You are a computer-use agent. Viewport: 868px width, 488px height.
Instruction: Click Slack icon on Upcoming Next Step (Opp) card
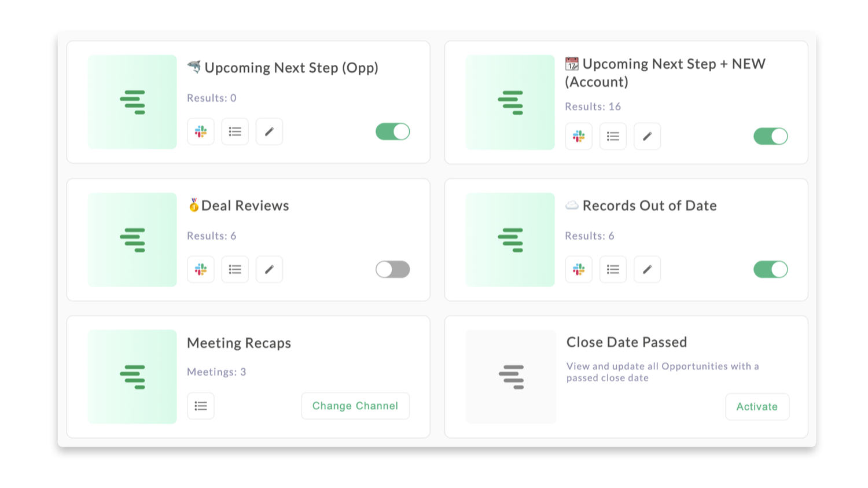pos(201,132)
